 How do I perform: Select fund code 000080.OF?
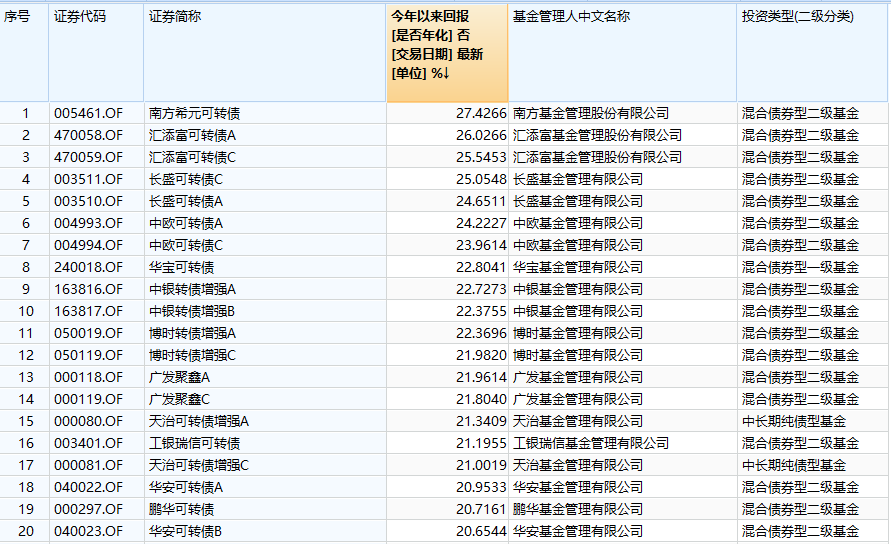tap(88, 421)
